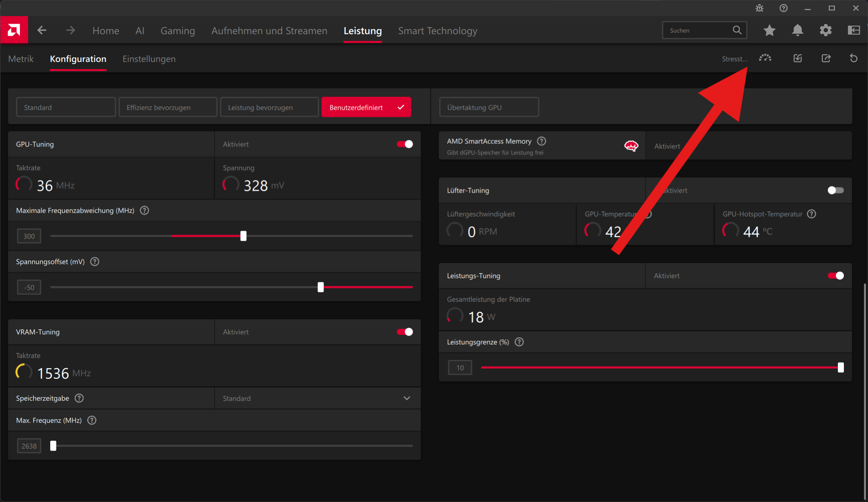Switch to the Einstellungen subtab
This screenshot has width=868, height=502.
pos(149,59)
